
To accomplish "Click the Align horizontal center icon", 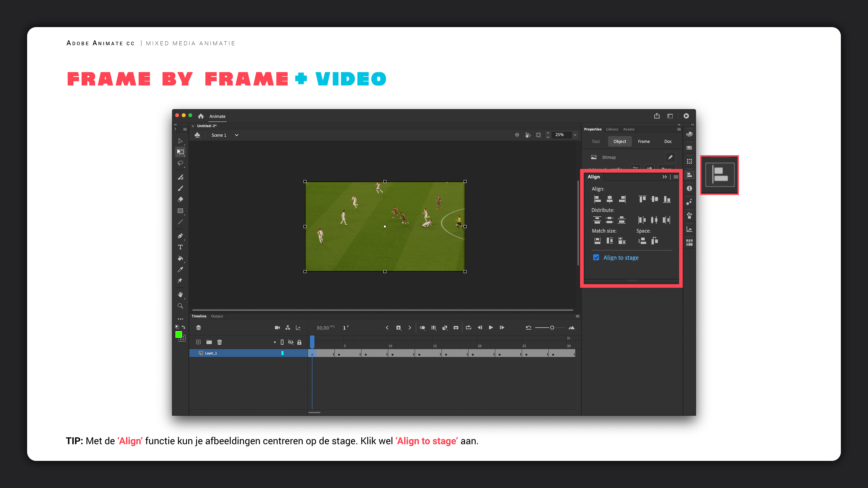I will [610, 199].
